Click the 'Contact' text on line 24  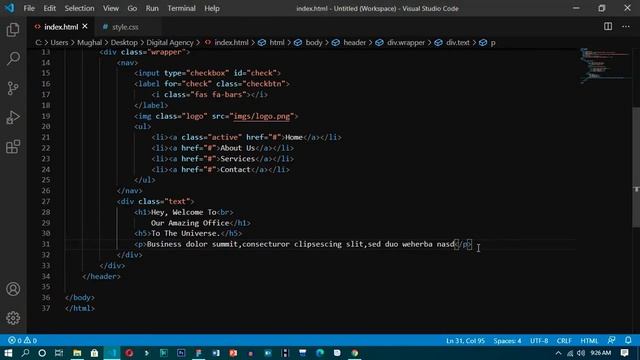coord(235,169)
